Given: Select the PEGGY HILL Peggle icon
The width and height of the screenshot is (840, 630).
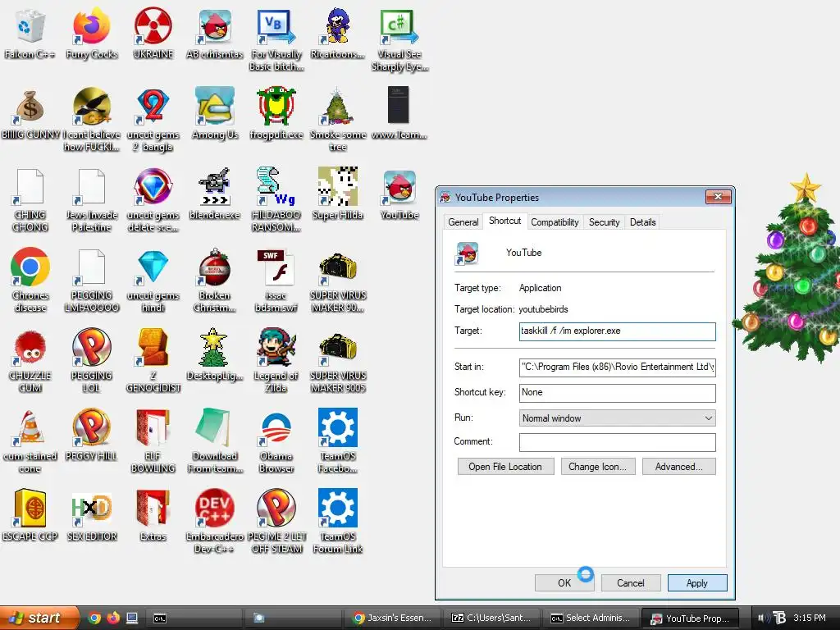Looking at the screenshot, I should pos(92,427).
